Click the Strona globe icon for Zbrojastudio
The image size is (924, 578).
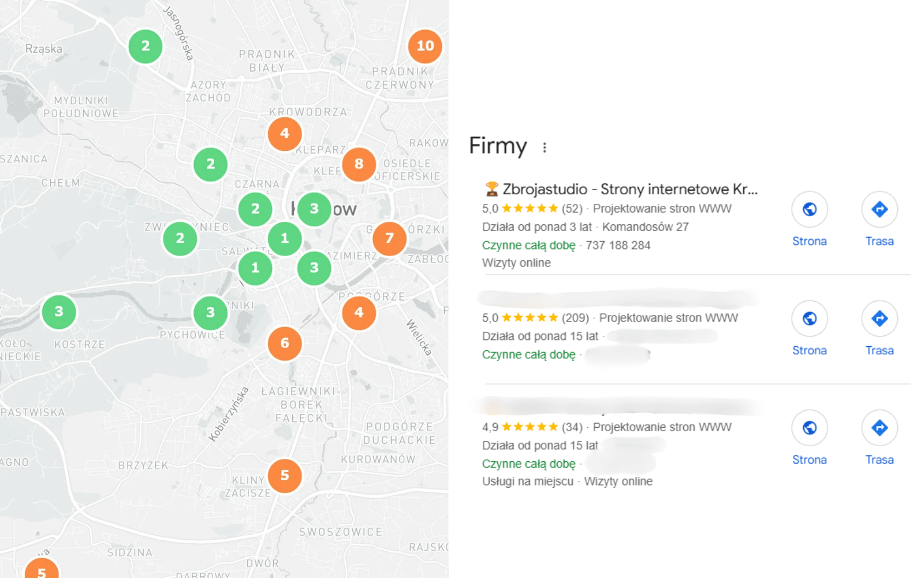click(x=810, y=209)
